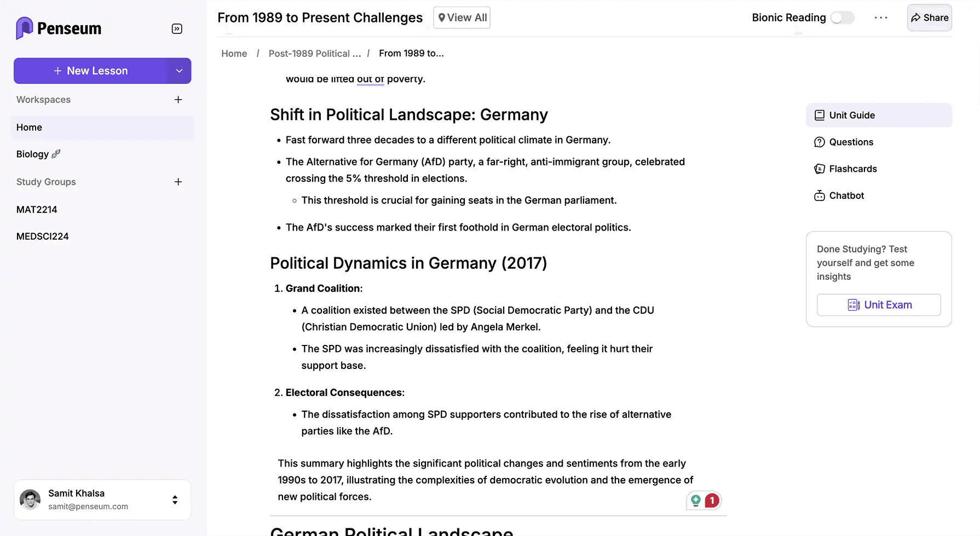980x536 pixels.
Task: Navigate to Post-1989 Political breadcrumb link
Action: tap(315, 53)
